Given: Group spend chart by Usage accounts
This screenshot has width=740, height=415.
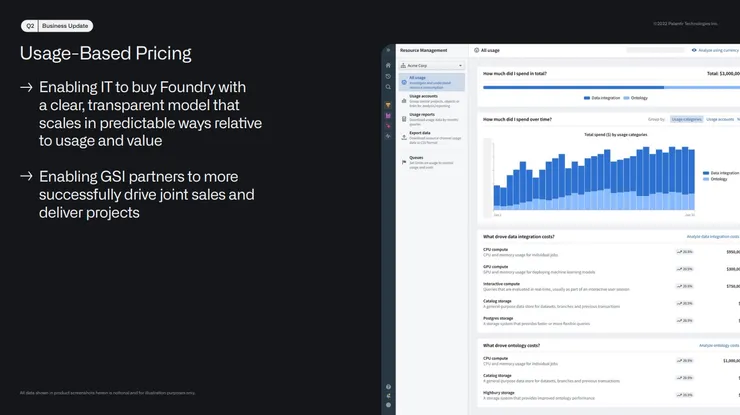Looking at the screenshot, I should [720, 119].
